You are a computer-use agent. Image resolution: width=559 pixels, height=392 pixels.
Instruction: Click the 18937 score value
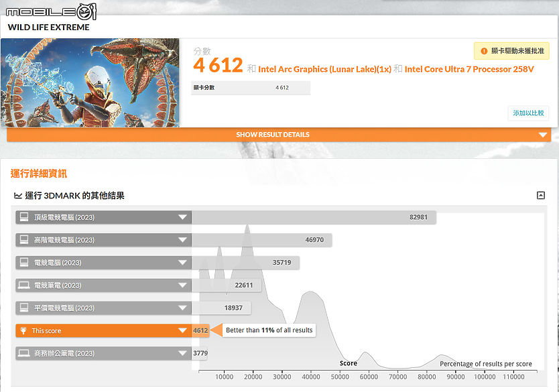[x=233, y=308]
